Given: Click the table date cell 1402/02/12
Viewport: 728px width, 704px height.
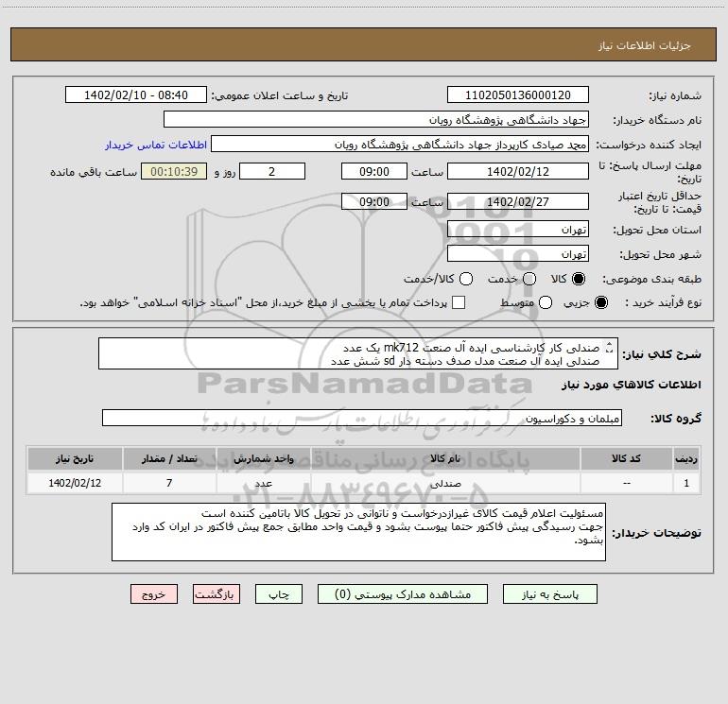Looking at the screenshot, I should coord(75,483).
